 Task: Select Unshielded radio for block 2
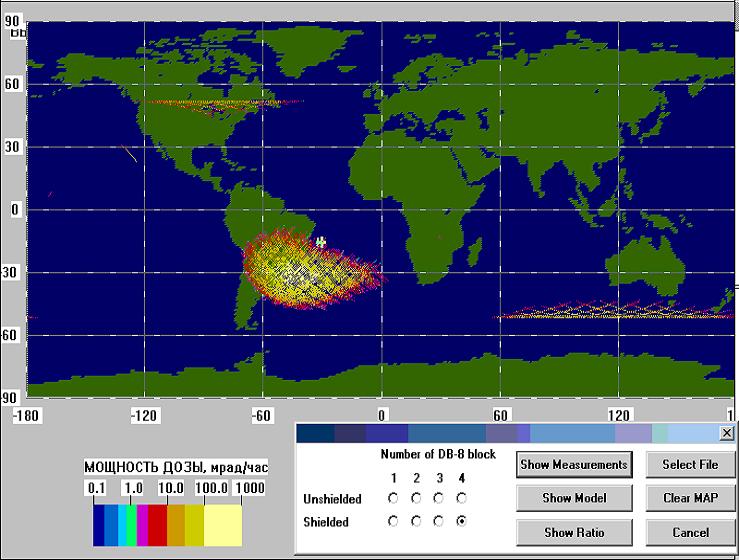click(416, 498)
